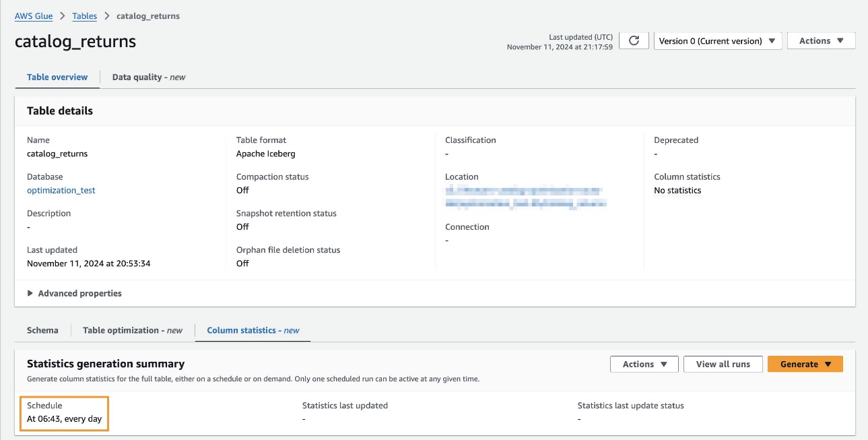Click the 'No statistics' column statistics value
868x440 pixels.
point(677,191)
